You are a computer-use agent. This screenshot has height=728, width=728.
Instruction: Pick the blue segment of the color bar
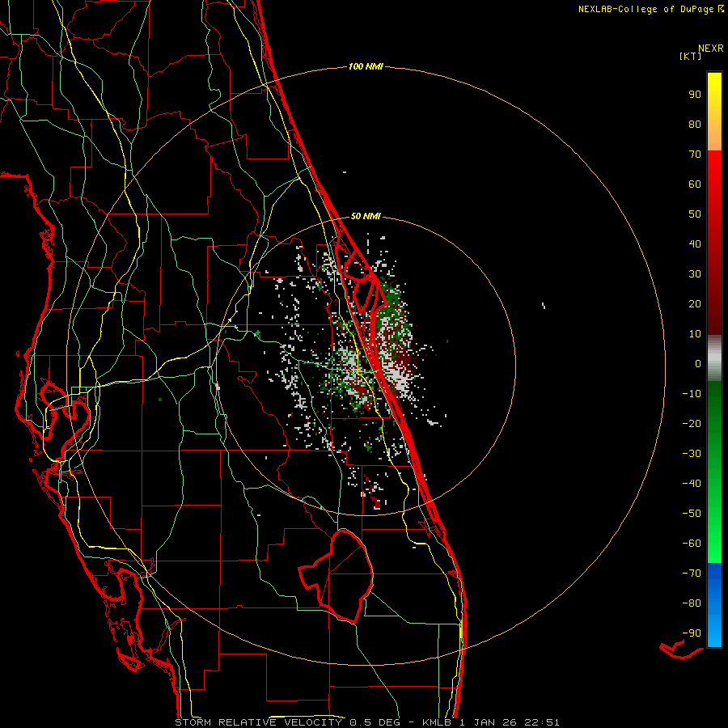tap(714, 604)
